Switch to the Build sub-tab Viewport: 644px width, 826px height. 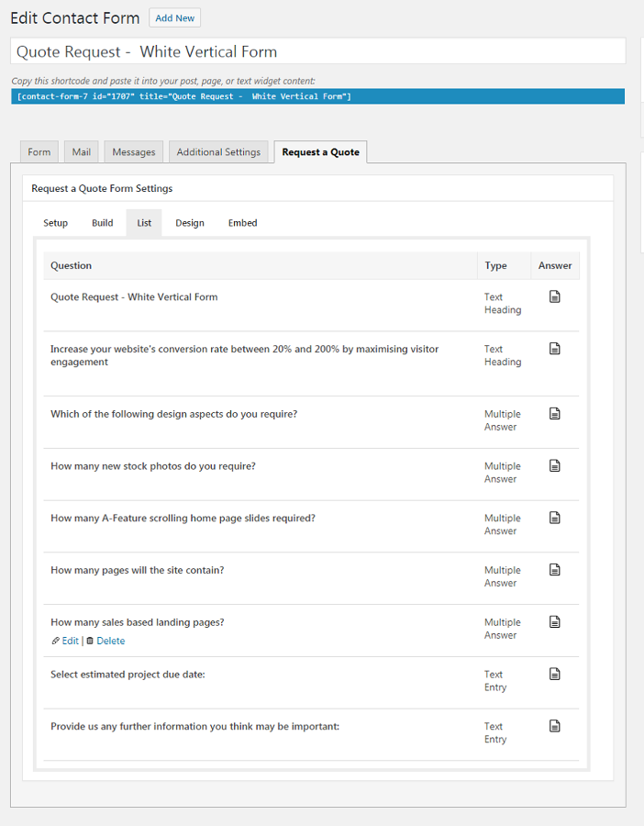click(x=103, y=223)
